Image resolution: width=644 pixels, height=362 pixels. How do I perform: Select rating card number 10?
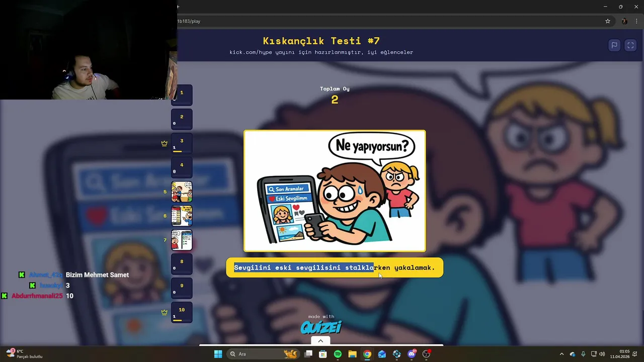(x=182, y=312)
